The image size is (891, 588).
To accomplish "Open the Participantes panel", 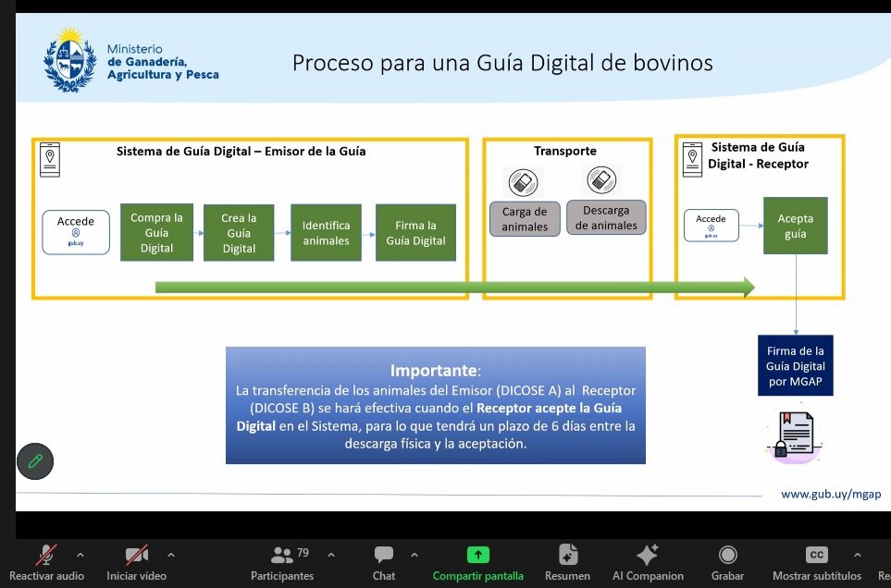I will click(282, 562).
